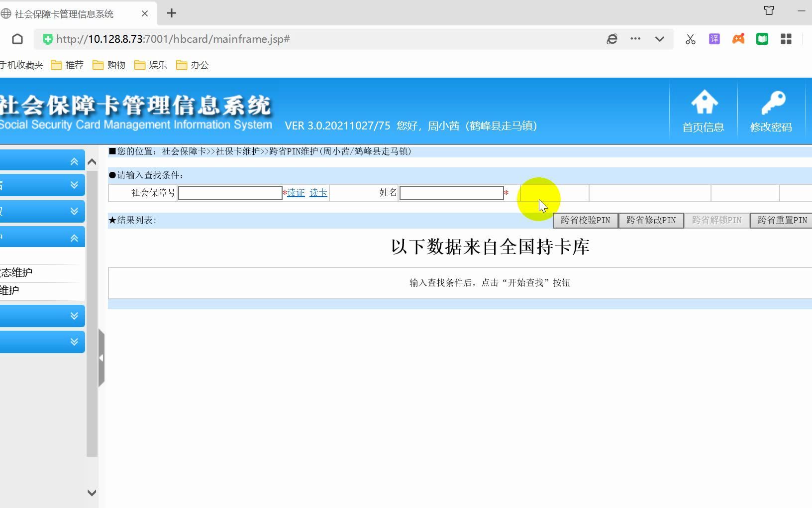Click the 姓名 input field
812x508 pixels.
tap(451, 193)
